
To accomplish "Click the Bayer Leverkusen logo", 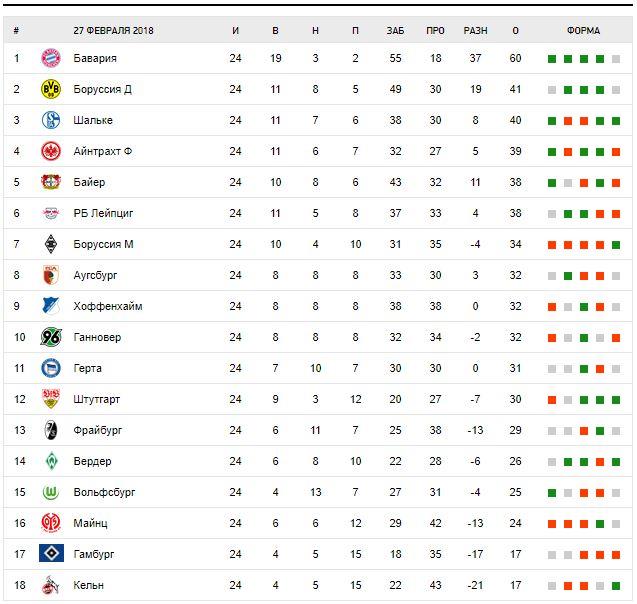I will (x=51, y=183).
